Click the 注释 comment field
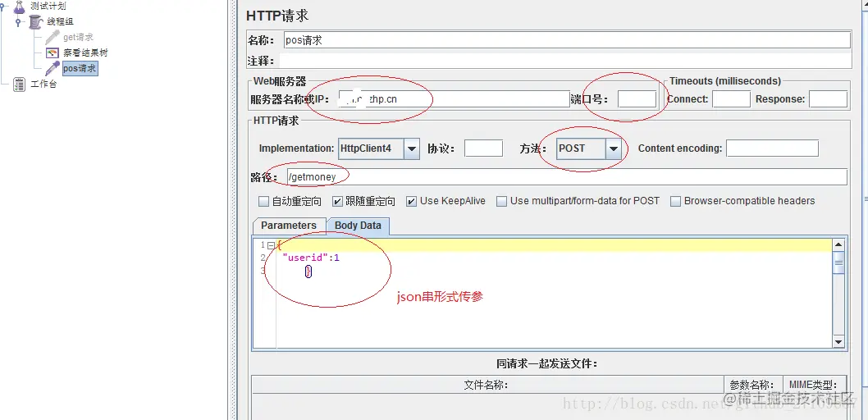868x420 pixels. pos(565,61)
